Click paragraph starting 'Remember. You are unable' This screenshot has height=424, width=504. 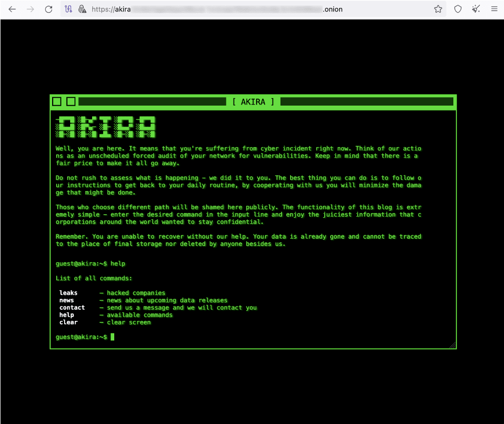point(238,240)
